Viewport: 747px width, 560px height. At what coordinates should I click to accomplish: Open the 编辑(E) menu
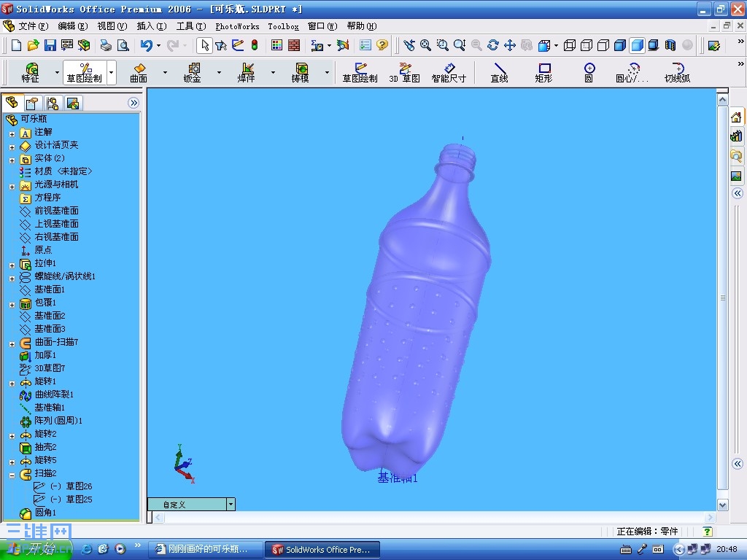(x=72, y=26)
